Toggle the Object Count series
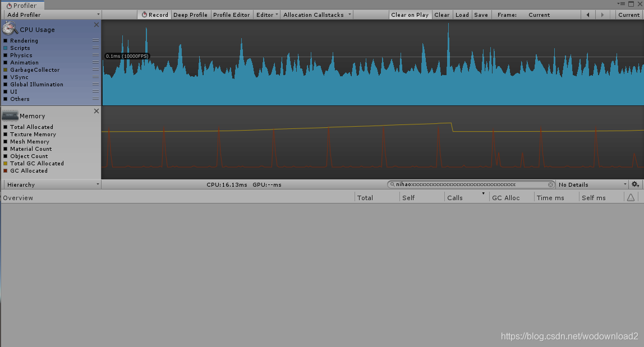Image resolution: width=644 pixels, height=347 pixels. pyautogui.click(x=6, y=156)
